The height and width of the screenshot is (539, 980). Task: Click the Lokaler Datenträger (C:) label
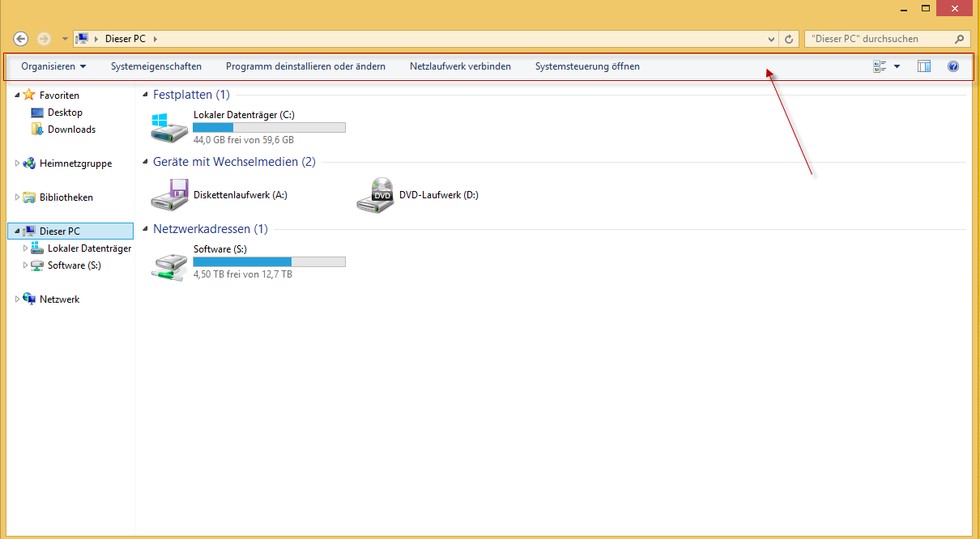(244, 115)
